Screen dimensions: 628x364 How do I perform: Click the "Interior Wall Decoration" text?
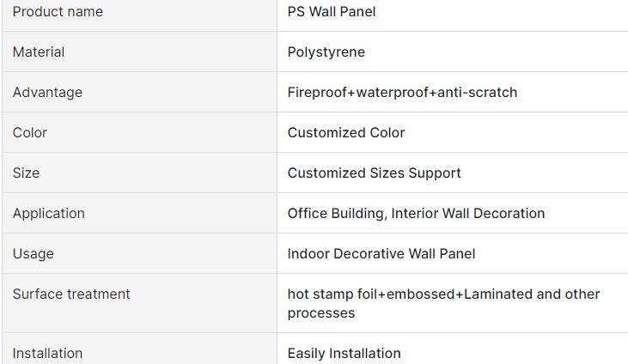(x=468, y=213)
